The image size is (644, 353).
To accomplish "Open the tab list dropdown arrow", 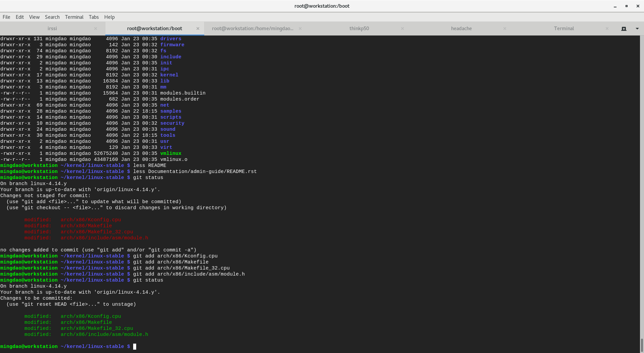I will coord(637,29).
